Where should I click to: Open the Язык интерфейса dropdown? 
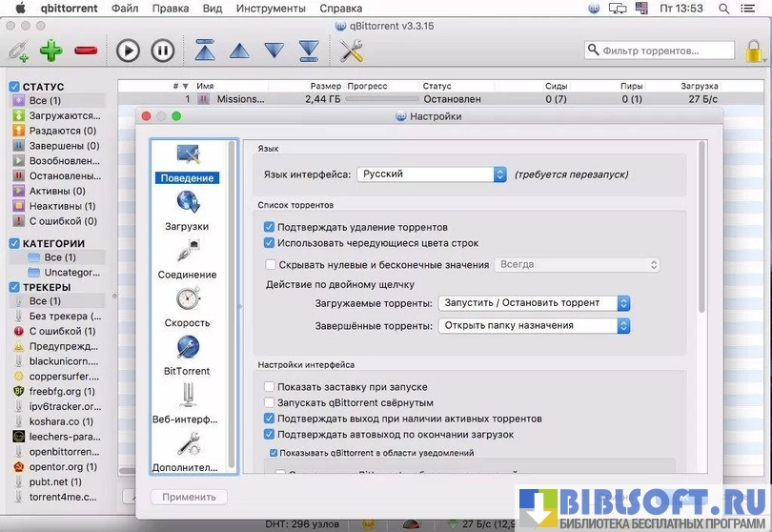pyautogui.click(x=432, y=174)
